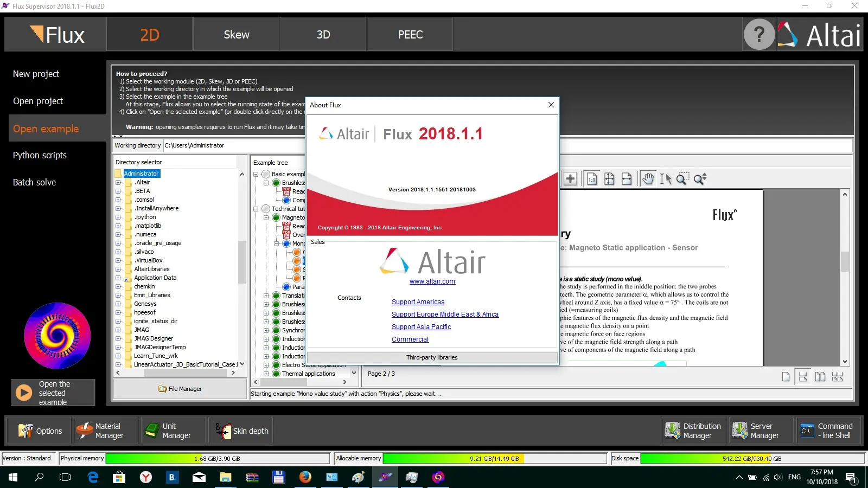Click the Third-party libraries button
The height and width of the screenshot is (488, 868).
click(x=432, y=357)
